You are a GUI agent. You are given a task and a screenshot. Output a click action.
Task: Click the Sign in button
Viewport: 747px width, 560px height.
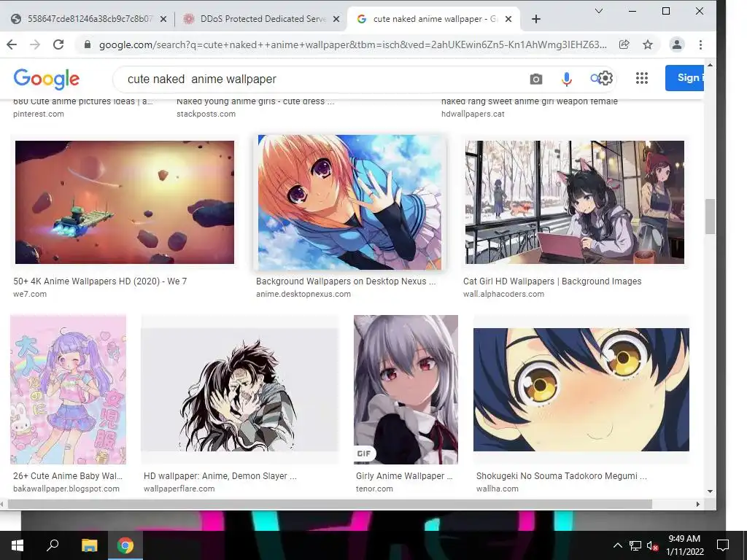click(x=684, y=78)
